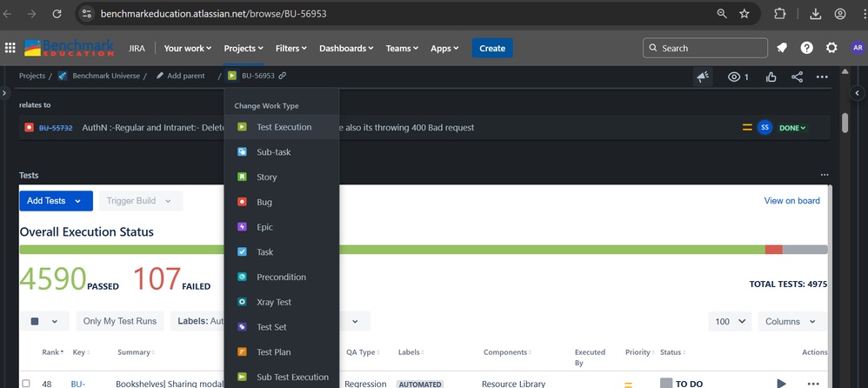The image size is (868, 388).
Task: Expand the Teams menu
Action: [402, 48]
